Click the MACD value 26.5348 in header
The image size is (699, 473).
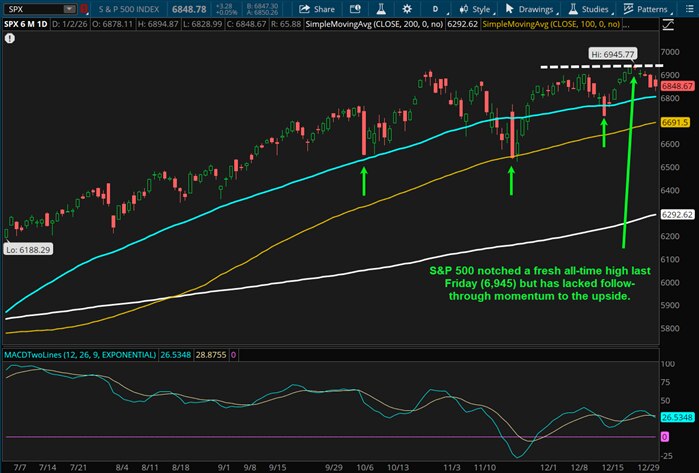176,355
